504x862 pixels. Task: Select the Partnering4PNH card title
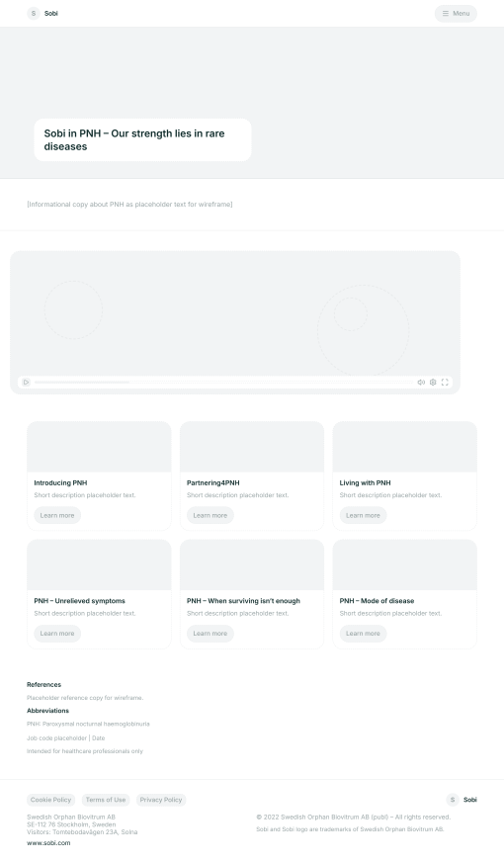213,482
